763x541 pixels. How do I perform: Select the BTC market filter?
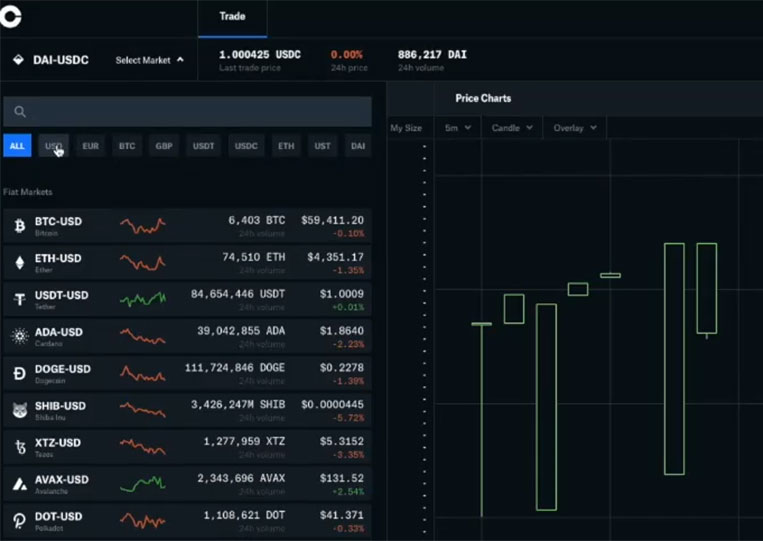pyautogui.click(x=127, y=145)
